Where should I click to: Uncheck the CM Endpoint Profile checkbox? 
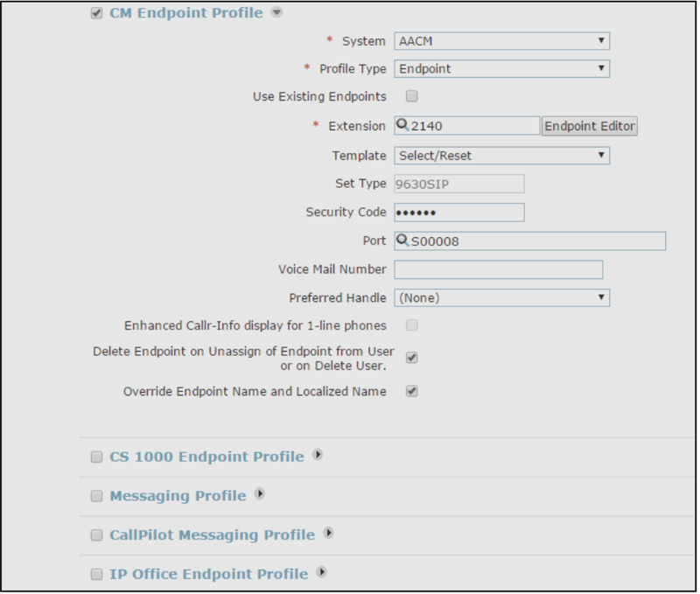(x=96, y=13)
